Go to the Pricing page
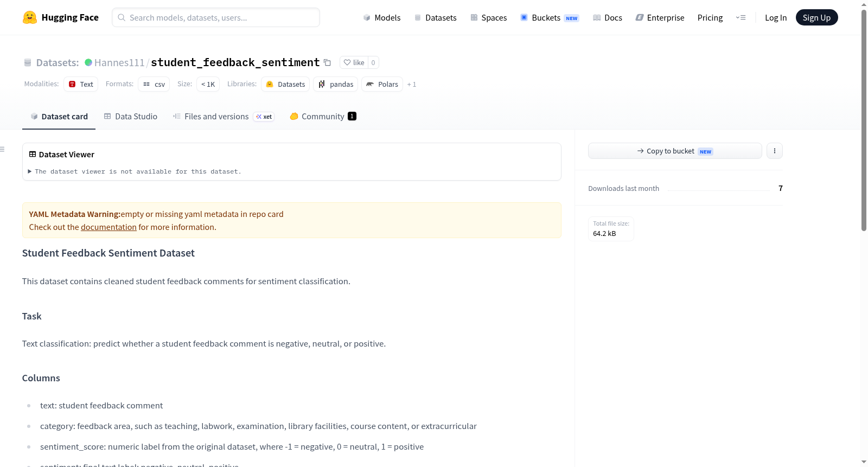This screenshot has width=868, height=467. pos(710,17)
